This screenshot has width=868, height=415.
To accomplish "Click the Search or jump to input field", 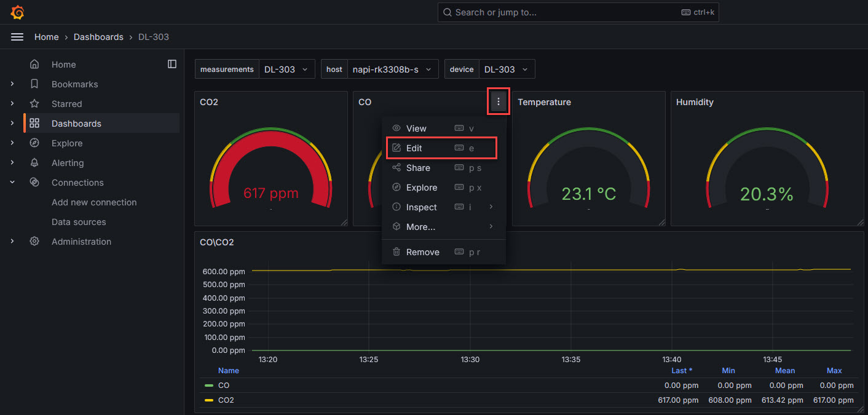I will pyautogui.click(x=578, y=12).
